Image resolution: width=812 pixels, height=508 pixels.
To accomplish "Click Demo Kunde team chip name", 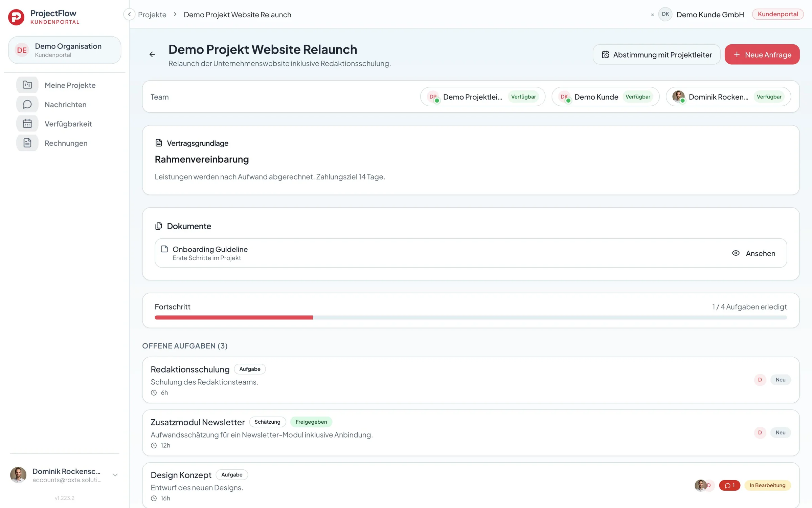I will [x=596, y=97].
